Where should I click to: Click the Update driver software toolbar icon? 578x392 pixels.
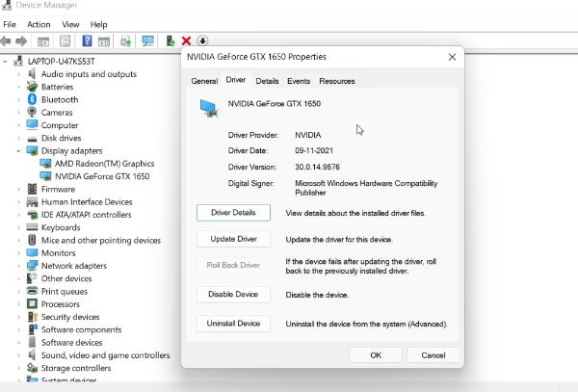point(125,41)
